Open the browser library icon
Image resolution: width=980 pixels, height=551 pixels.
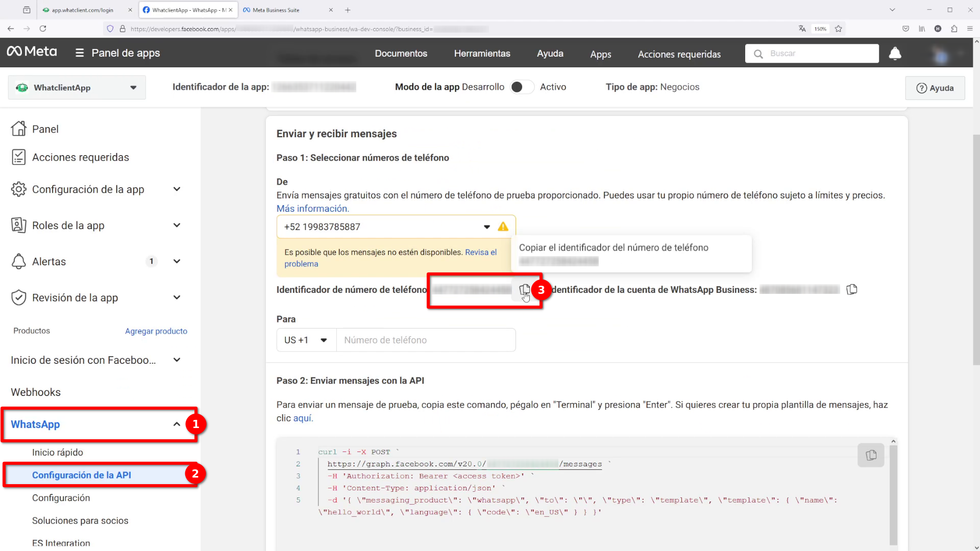(x=922, y=29)
